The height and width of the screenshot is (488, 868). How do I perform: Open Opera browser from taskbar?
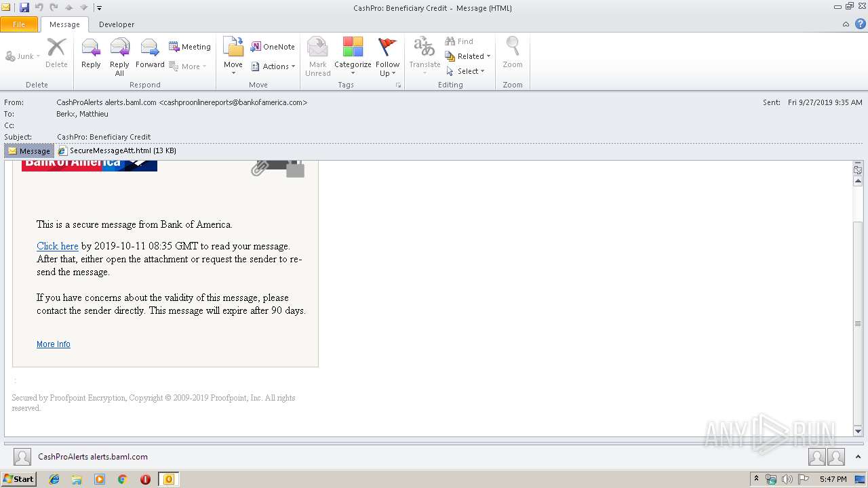[x=145, y=479]
